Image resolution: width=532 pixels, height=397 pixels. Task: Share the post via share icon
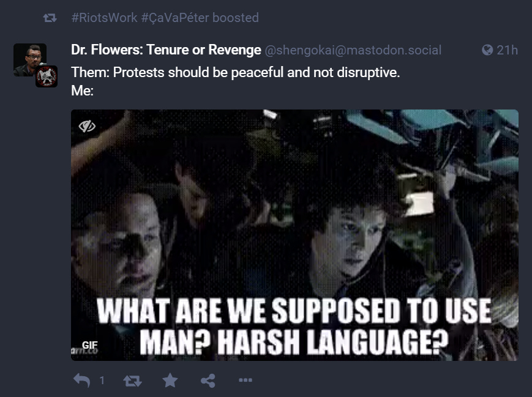point(208,380)
